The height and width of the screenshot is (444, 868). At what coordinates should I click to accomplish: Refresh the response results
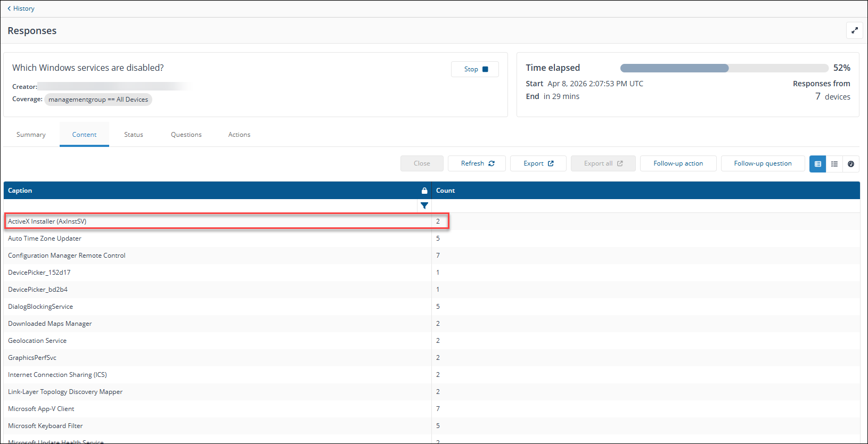477,163
